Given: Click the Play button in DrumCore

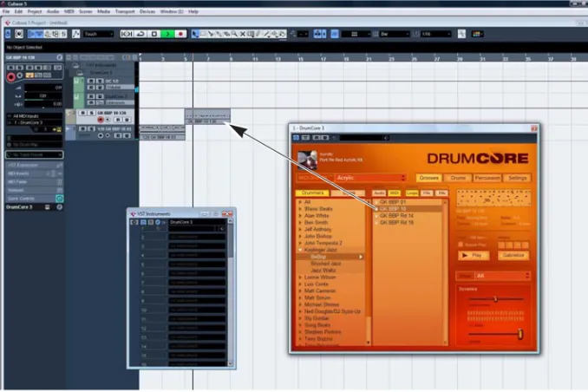Looking at the screenshot, I should click(x=474, y=256).
